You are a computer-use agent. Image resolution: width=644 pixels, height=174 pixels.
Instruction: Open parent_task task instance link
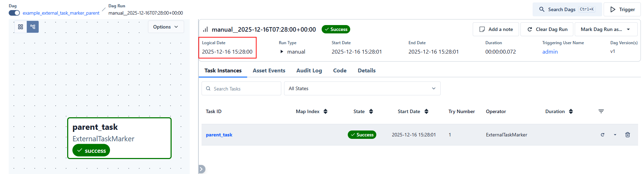point(219,135)
